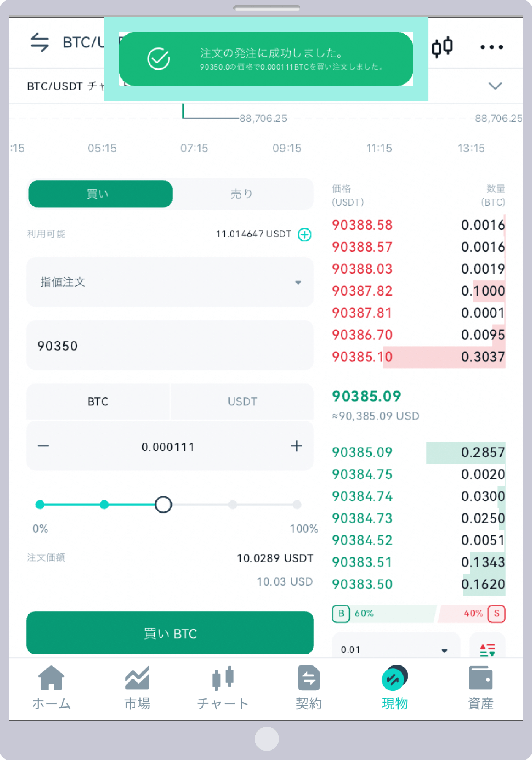
Task: Tap the trading pair swap arrows icon
Action: coord(40,42)
